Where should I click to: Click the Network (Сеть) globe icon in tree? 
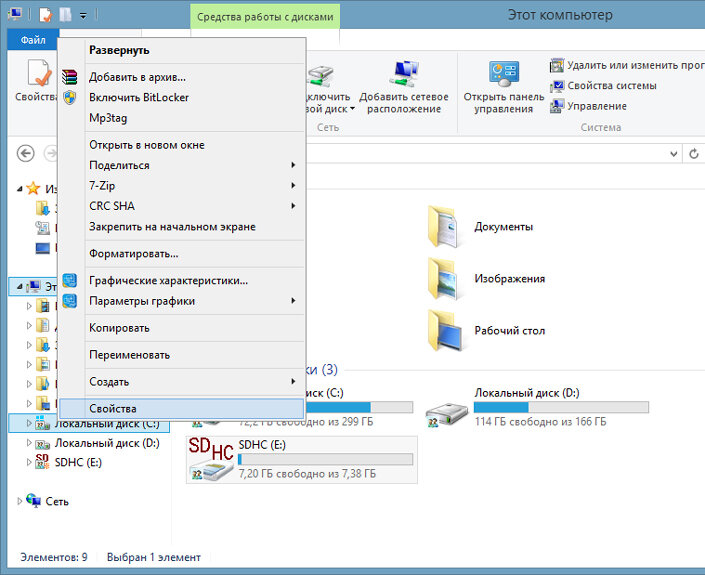click(x=34, y=500)
